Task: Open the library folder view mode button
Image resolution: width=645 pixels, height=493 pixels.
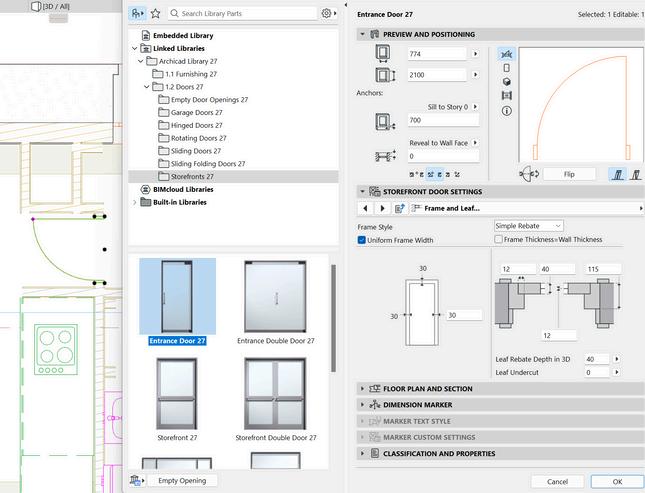Action: (x=137, y=14)
